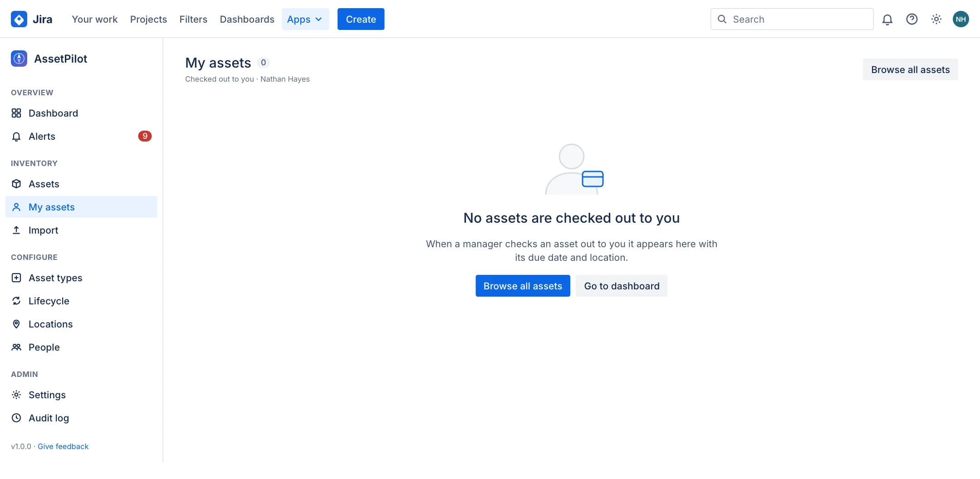The image size is (980, 479).
Task: Click Browse all assets in page header
Action: pyautogui.click(x=910, y=69)
